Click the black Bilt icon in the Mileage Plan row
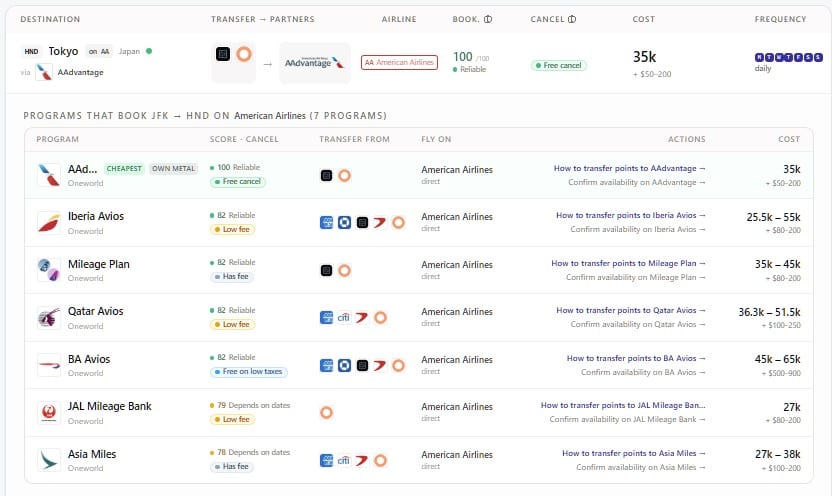The width and height of the screenshot is (832, 496). pos(326,271)
